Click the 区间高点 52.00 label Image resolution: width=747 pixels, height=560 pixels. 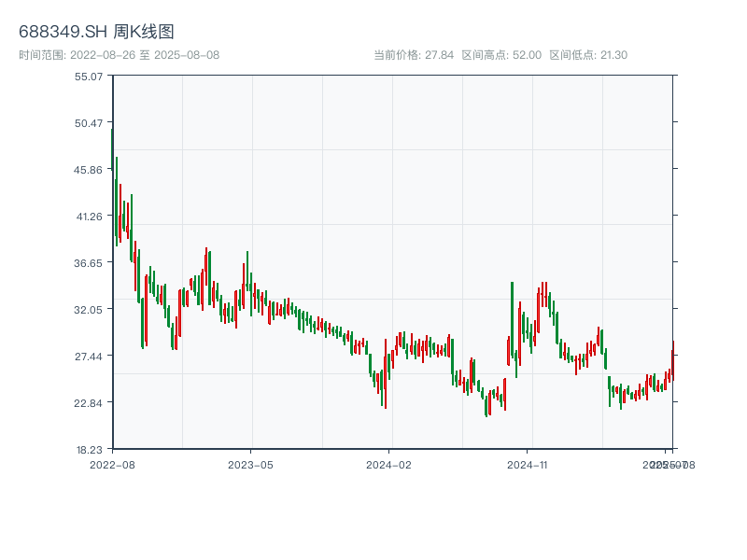pyautogui.click(x=501, y=55)
